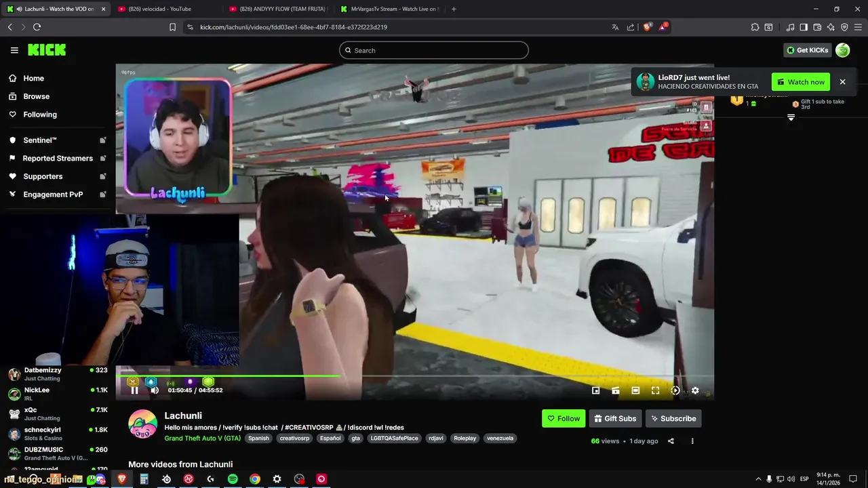The height and width of the screenshot is (488, 868).
Task: Enter fullscreen video mode
Action: (655, 390)
